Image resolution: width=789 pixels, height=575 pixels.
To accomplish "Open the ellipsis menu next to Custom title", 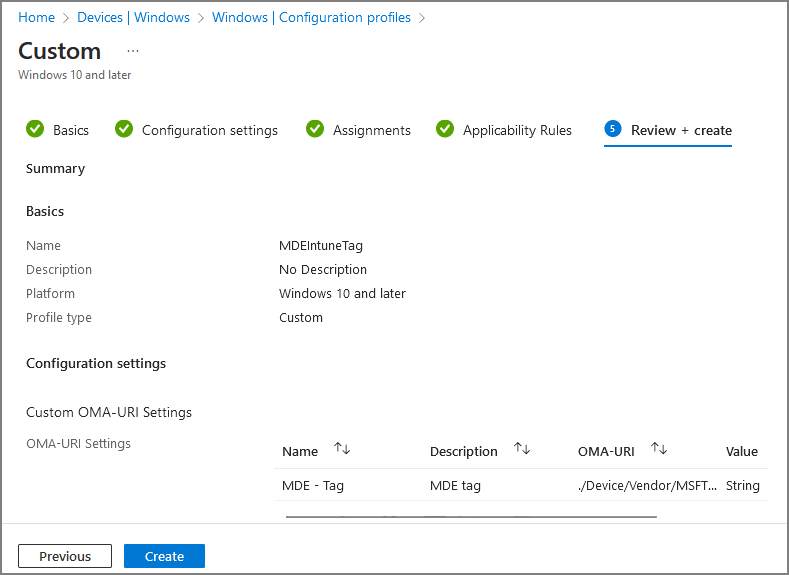I will (x=133, y=51).
